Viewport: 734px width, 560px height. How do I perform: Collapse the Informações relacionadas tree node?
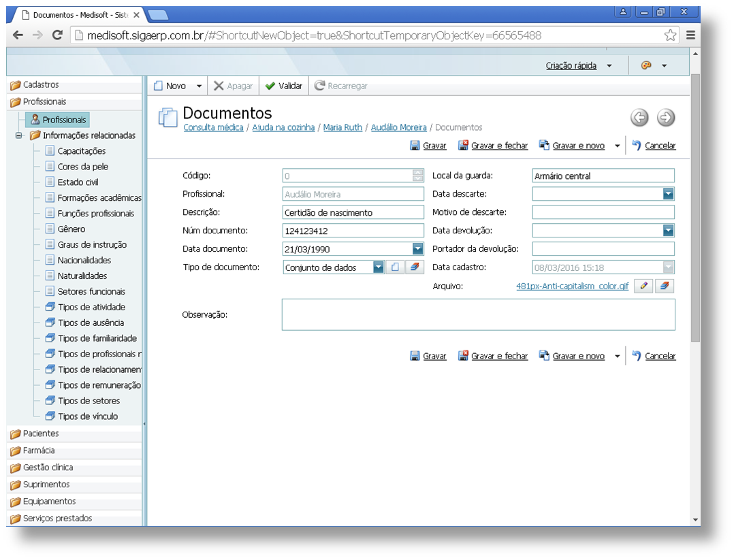(x=19, y=135)
